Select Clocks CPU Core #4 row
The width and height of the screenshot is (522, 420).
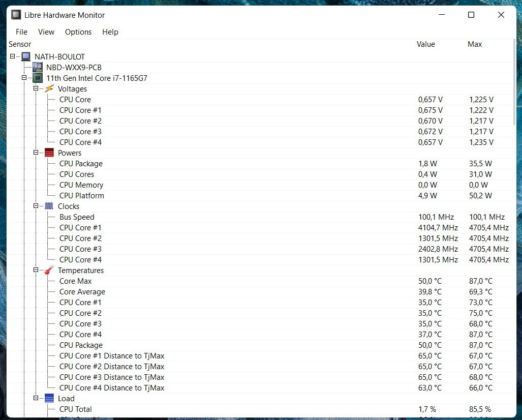pyautogui.click(x=260, y=260)
